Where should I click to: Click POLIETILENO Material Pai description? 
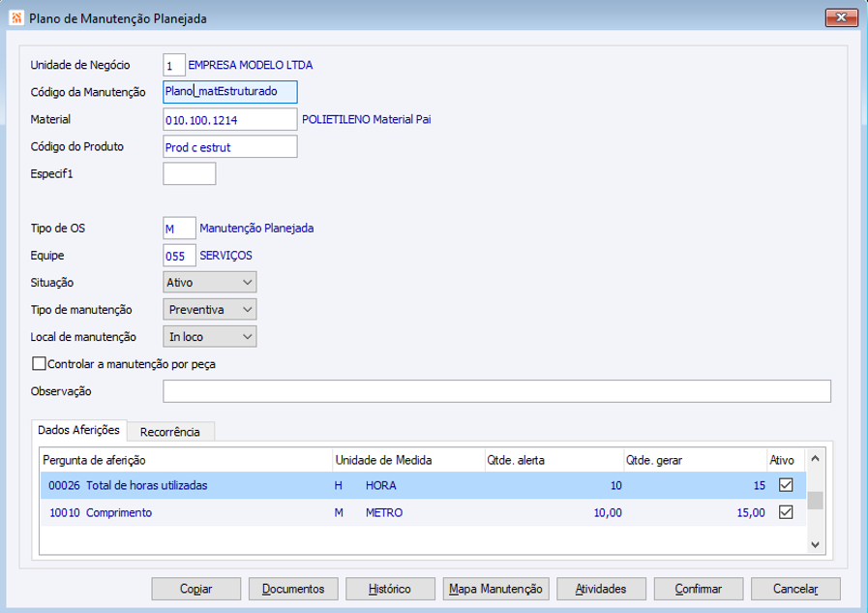pos(367,119)
